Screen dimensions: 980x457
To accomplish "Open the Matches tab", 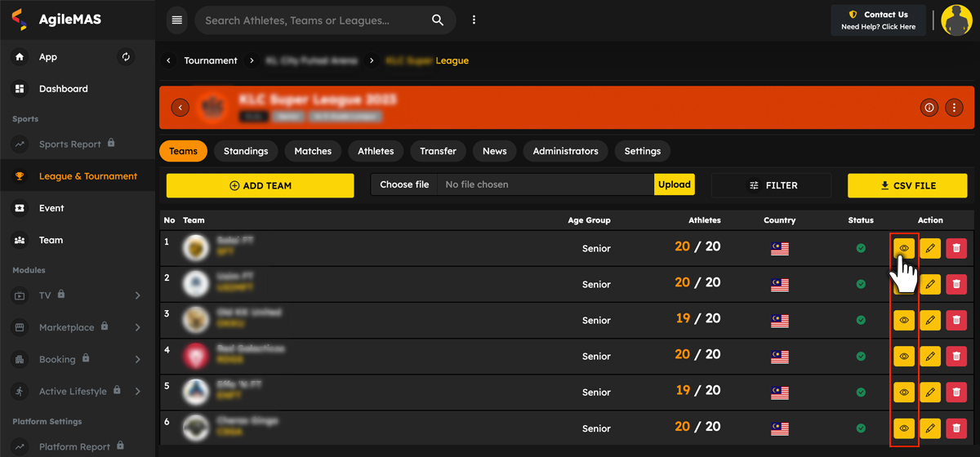I will [313, 151].
